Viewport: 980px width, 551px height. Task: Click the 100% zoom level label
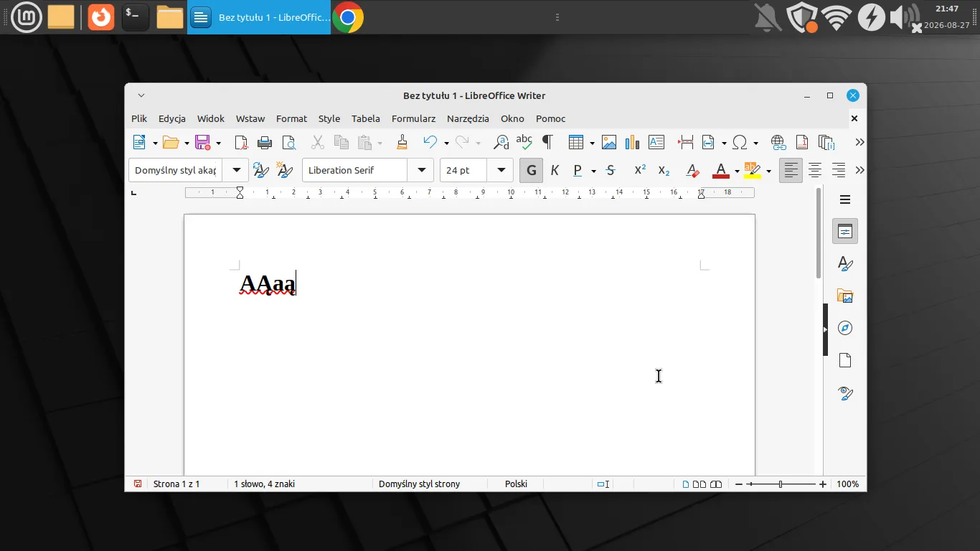847,484
